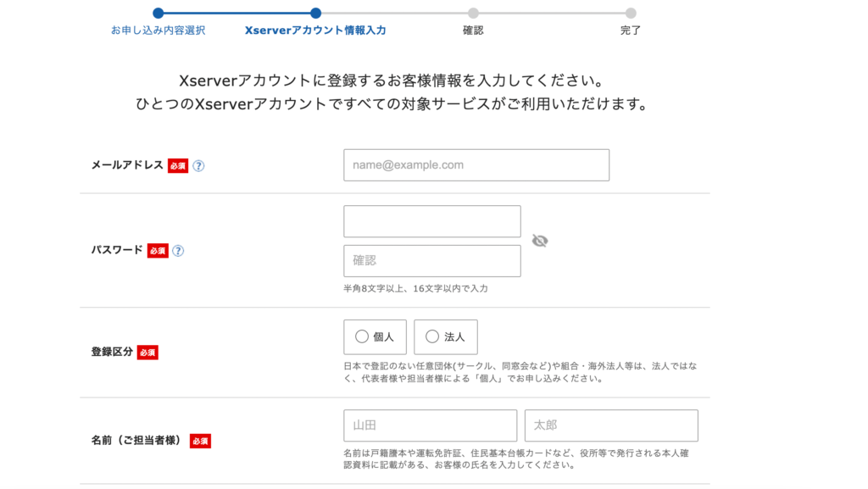Click the help icon beside メールアドレス
868x489 pixels.
(198, 166)
